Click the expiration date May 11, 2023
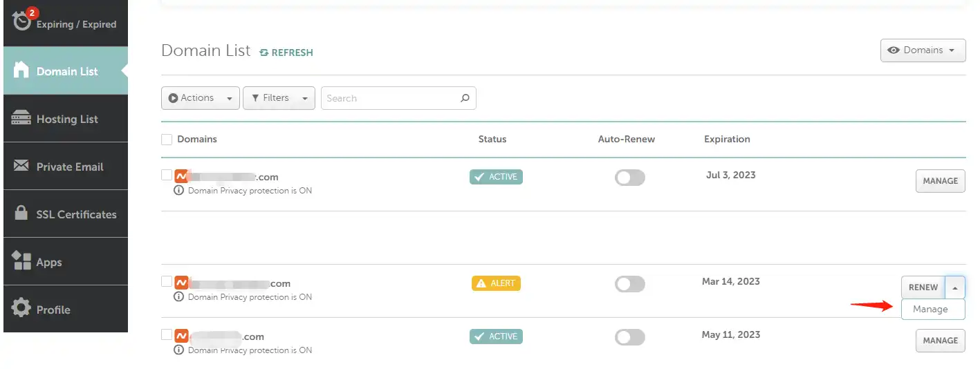Viewport: 980px width, 369px height. (x=731, y=334)
